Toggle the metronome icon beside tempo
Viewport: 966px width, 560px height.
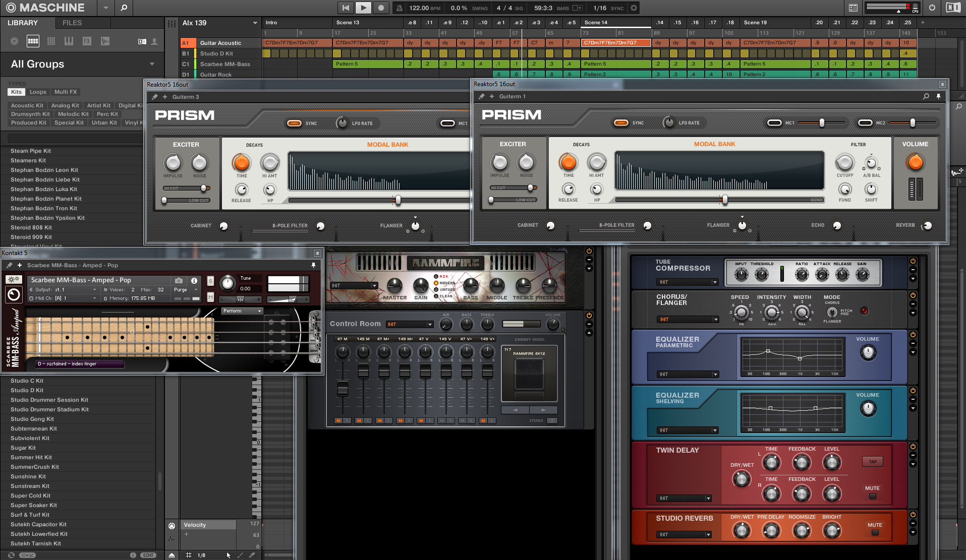click(399, 8)
